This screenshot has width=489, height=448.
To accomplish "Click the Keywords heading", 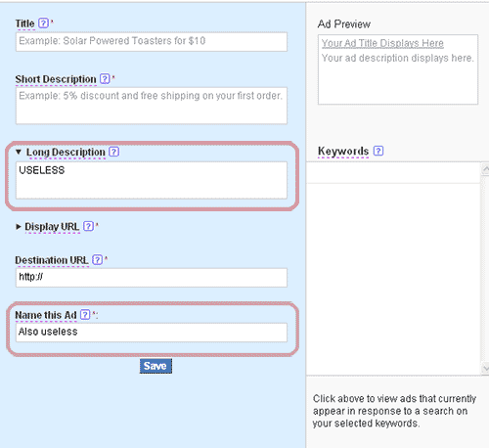I will [x=343, y=151].
